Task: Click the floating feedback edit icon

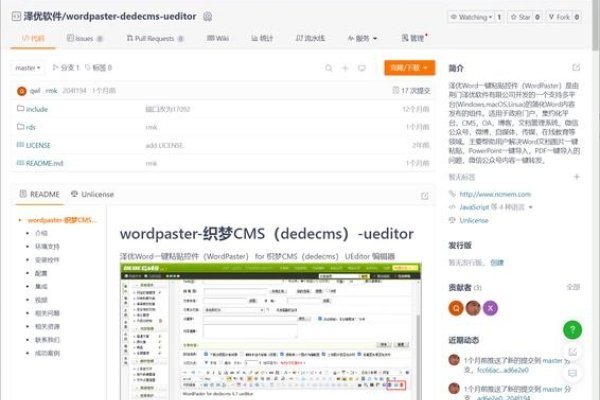Action: [572, 351]
